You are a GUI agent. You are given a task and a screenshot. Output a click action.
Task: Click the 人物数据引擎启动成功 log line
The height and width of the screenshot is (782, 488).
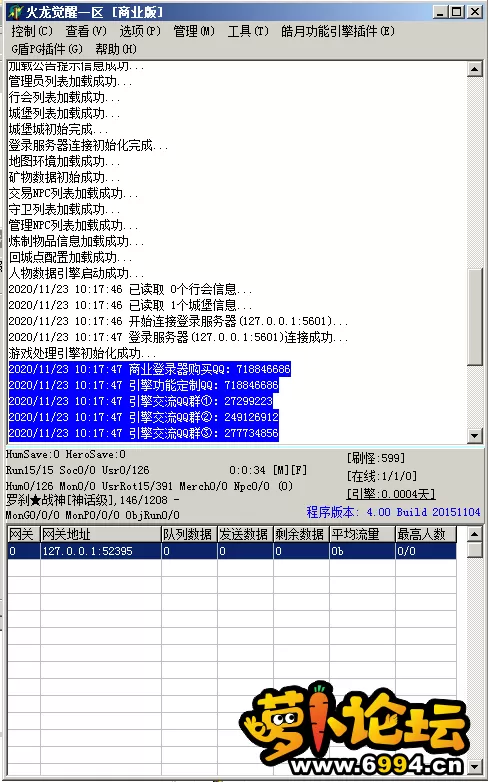[x=76, y=273]
